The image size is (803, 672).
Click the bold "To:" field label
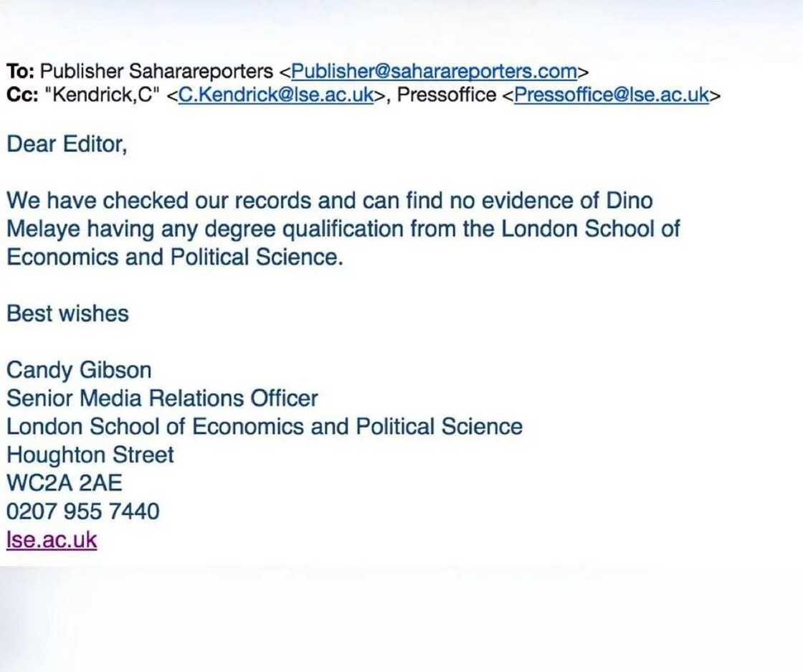click(20, 72)
